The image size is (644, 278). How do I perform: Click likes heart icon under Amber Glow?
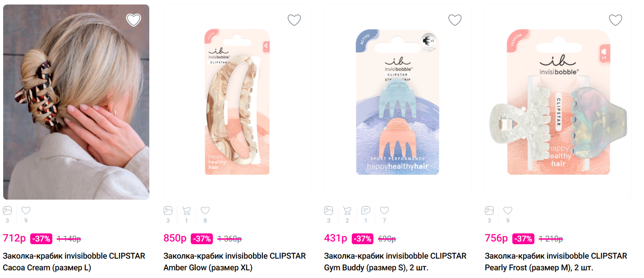point(205,210)
